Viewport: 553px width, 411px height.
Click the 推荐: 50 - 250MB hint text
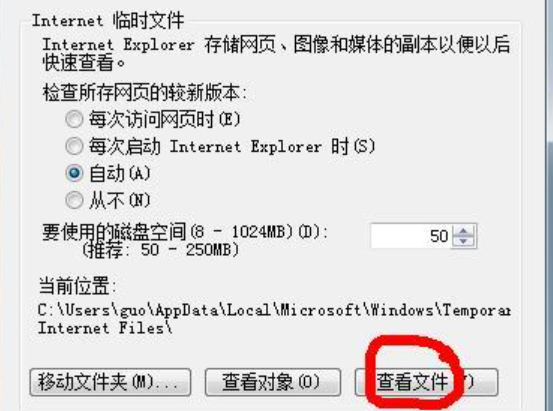161,250
